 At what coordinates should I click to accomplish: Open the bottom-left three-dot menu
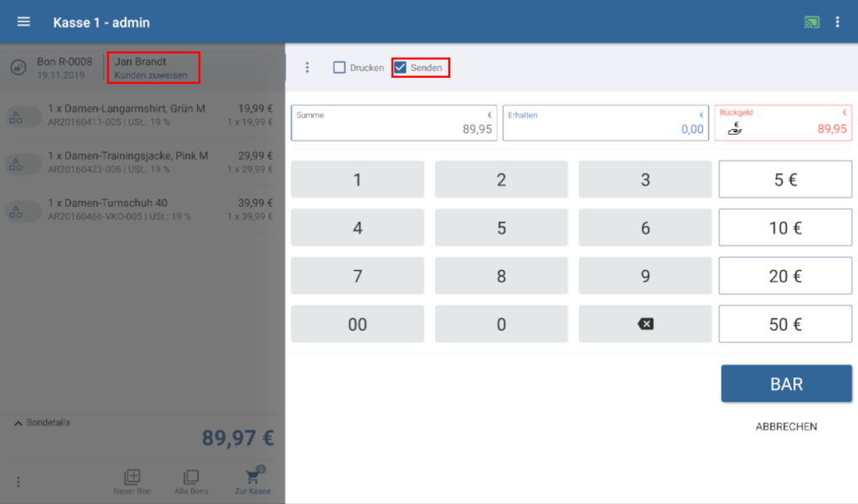[x=18, y=481]
